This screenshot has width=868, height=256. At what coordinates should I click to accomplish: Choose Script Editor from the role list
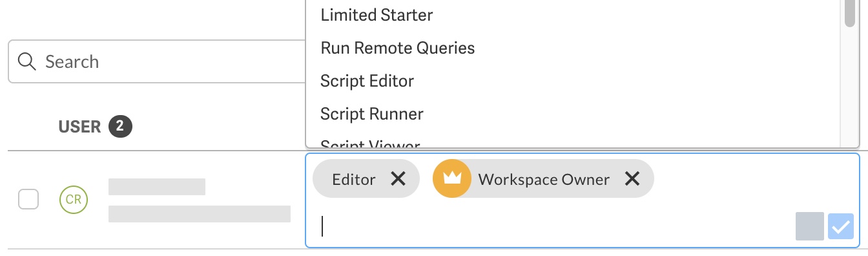367,81
